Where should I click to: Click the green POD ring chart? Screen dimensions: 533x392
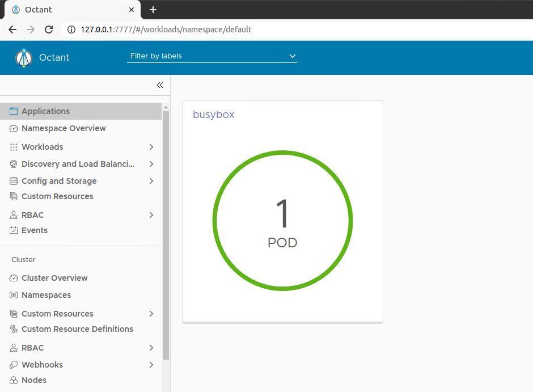(282, 220)
